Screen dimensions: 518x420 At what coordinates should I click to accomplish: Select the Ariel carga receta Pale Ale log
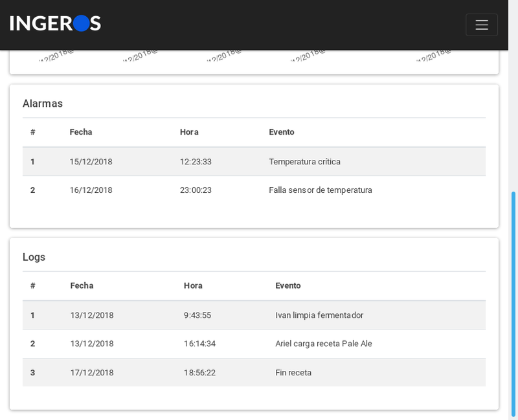(323, 344)
